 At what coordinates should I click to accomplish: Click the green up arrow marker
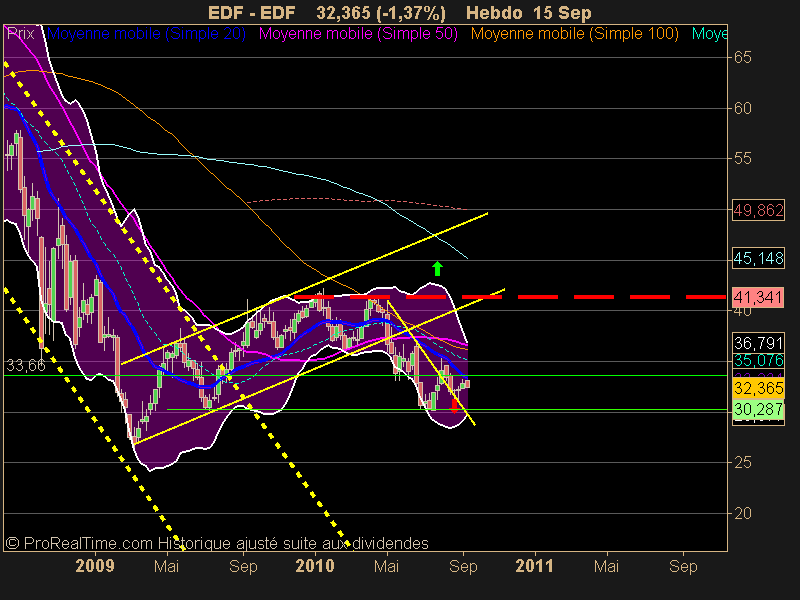coord(437,268)
